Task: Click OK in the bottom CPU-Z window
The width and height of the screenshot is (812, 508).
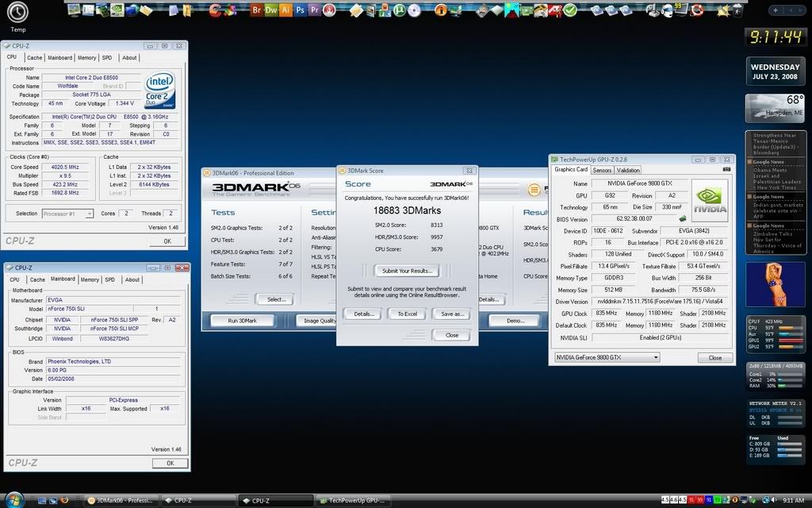Action: (x=170, y=463)
